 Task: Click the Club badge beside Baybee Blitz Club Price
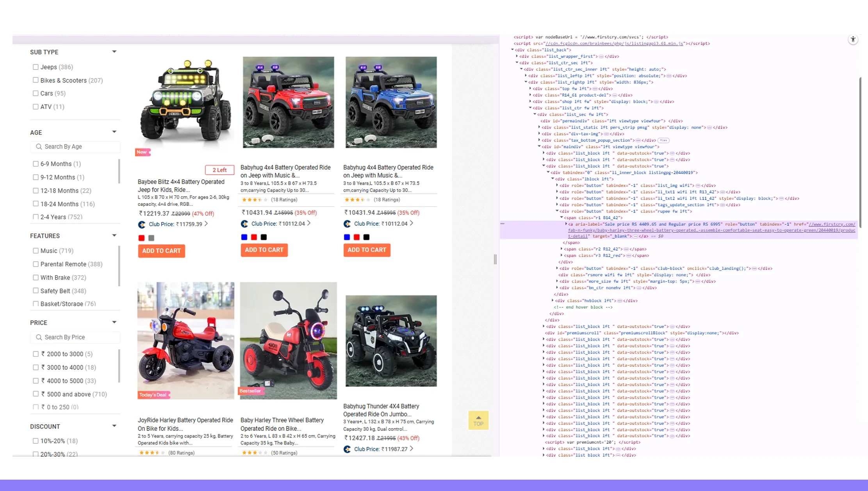[x=142, y=224]
